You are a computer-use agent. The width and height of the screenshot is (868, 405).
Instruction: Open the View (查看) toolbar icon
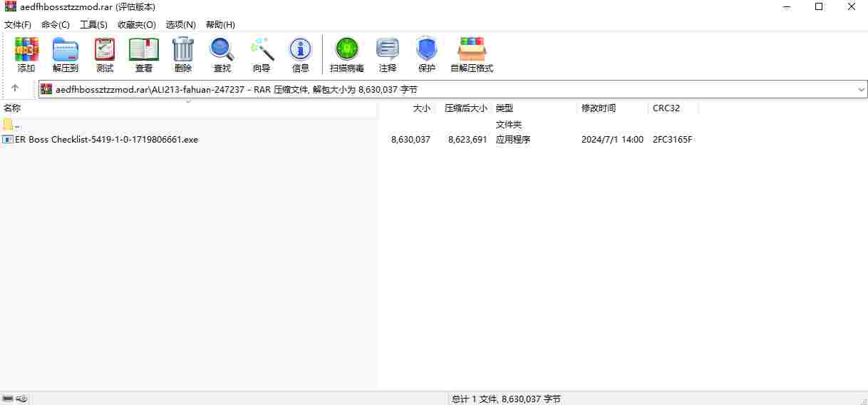(x=144, y=55)
